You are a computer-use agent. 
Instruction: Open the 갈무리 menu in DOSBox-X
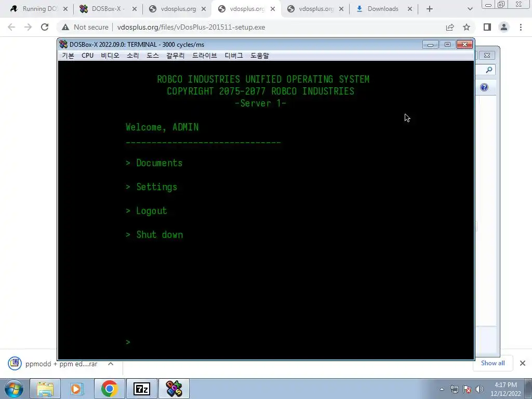pos(176,56)
